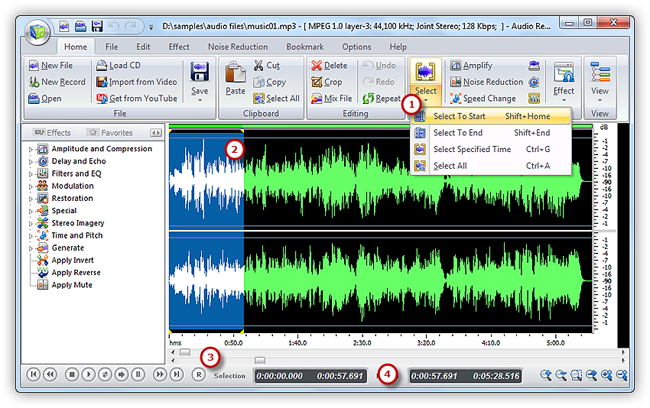Delete the selected region
Viewport: 650px width, 408px height.
329,66
